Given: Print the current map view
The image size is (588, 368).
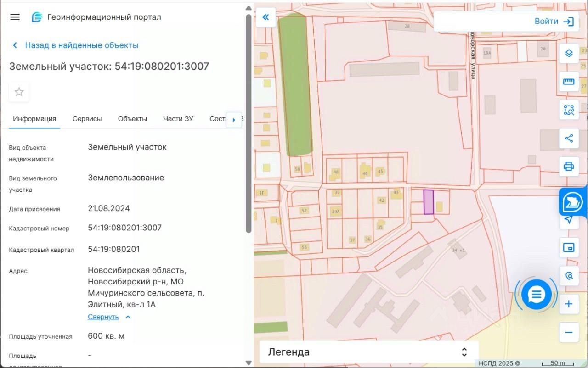Looking at the screenshot, I should 569,166.
